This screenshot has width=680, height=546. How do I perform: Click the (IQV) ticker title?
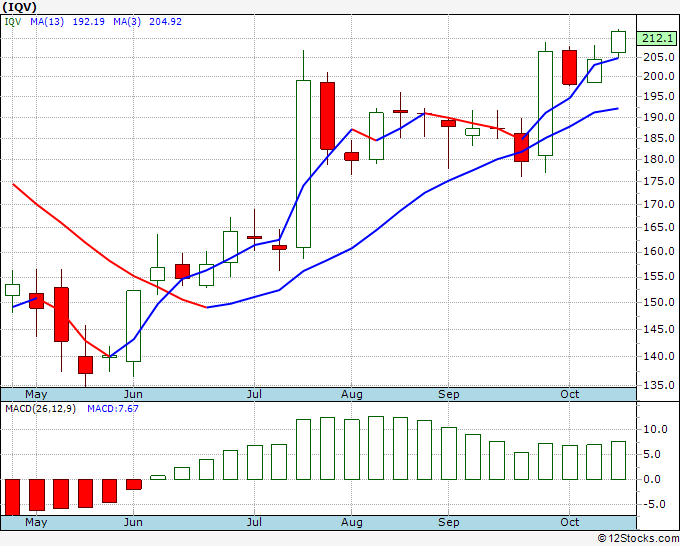pyautogui.click(x=20, y=7)
